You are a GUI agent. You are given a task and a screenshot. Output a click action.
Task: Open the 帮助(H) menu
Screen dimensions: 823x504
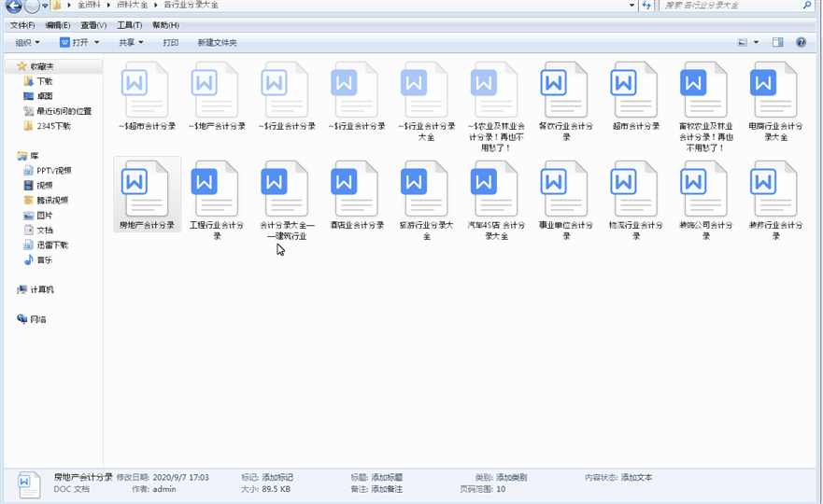coord(165,25)
